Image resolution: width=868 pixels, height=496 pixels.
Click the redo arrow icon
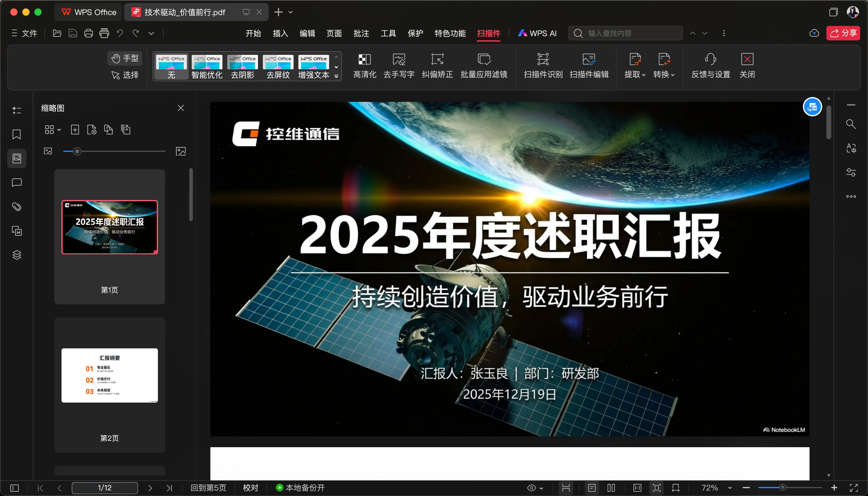(136, 33)
